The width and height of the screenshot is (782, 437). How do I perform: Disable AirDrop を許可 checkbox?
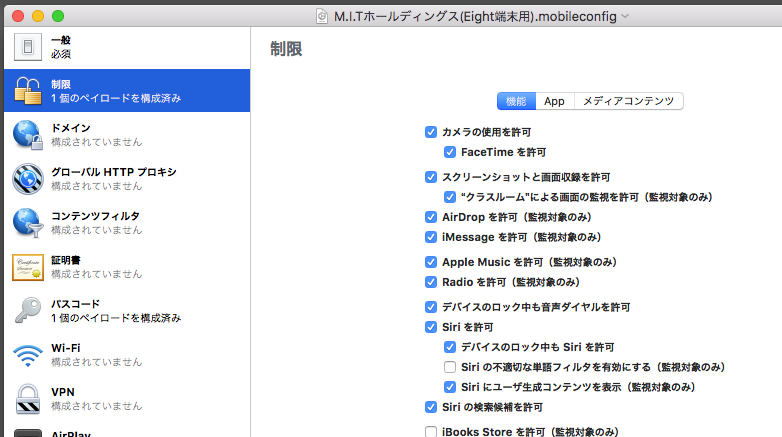431,217
